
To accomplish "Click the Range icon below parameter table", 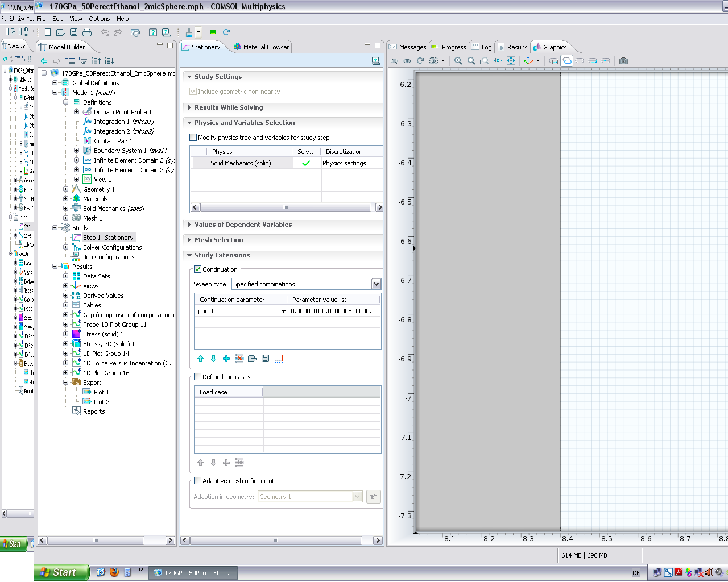I will (x=279, y=359).
